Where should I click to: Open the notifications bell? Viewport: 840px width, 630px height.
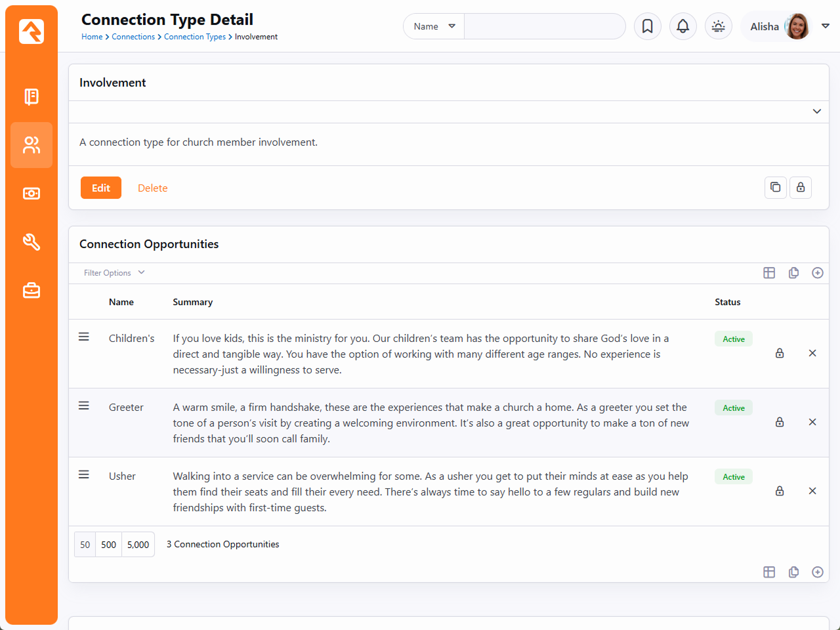[x=682, y=26]
